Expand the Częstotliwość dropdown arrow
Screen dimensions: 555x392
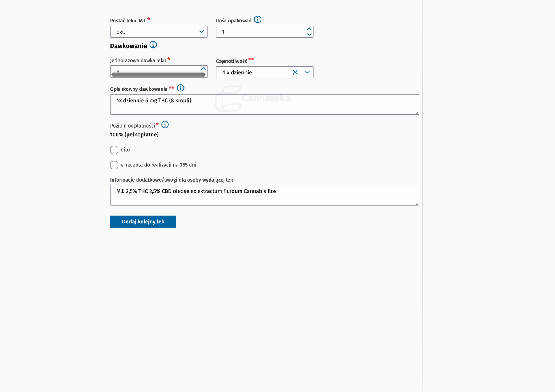(307, 72)
